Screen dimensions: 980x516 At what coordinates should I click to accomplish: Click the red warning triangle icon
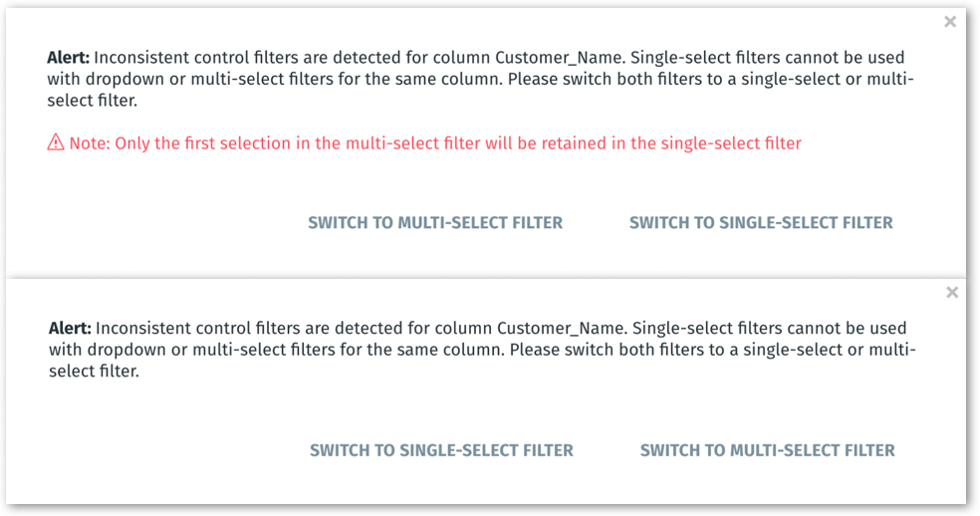(56, 142)
